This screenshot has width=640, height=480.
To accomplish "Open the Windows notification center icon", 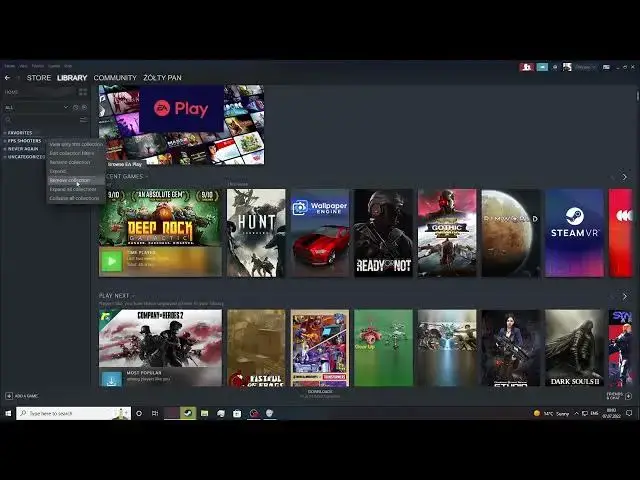I will click(x=629, y=413).
